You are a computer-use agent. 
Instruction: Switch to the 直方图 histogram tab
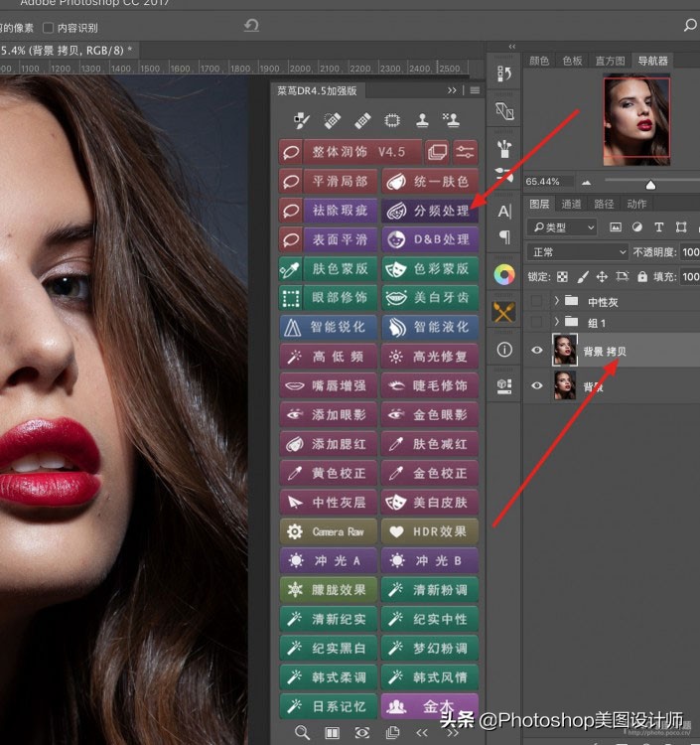[610, 61]
